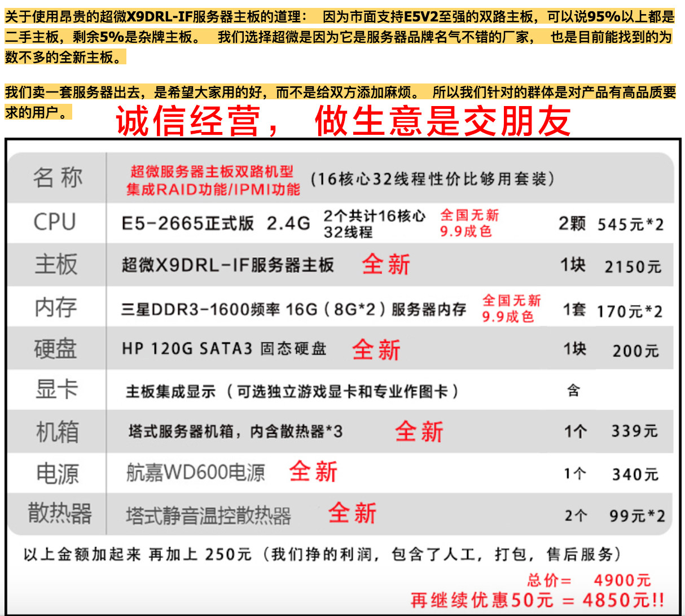The width and height of the screenshot is (685, 616).
Task: Click '全国无新 9.9成色' in 内存 row
Action: 511,309
